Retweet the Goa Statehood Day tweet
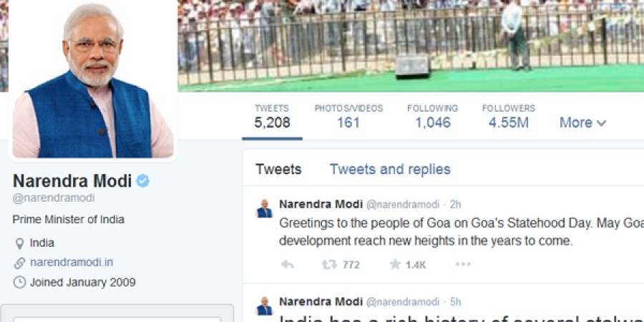644x322 pixels. (329, 265)
